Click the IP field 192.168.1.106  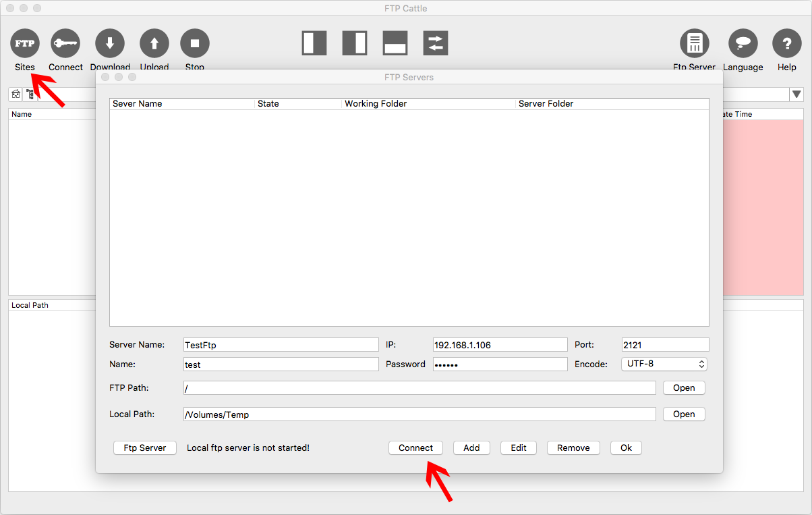(500, 344)
